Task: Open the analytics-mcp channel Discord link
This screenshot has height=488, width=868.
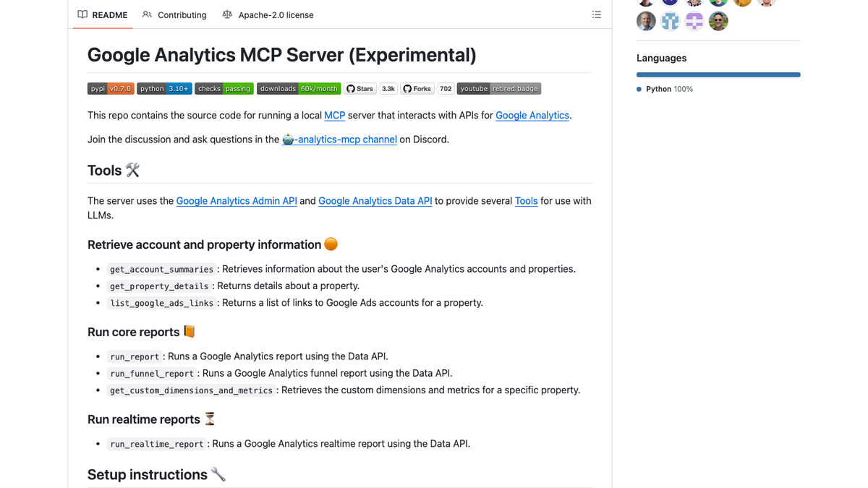Action: (339, 140)
